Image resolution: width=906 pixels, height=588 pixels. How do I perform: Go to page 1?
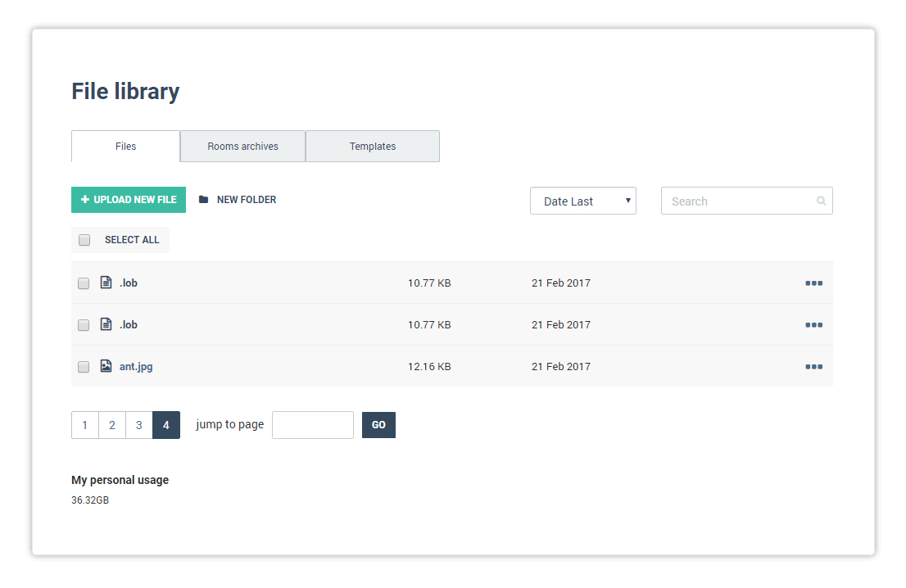pyautogui.click(x=85, y=425)
